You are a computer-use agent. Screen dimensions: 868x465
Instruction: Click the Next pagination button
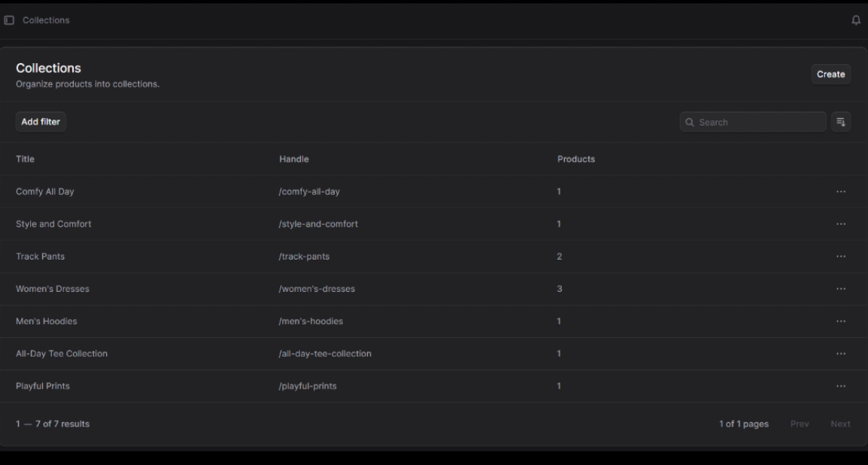click(841, 424)
